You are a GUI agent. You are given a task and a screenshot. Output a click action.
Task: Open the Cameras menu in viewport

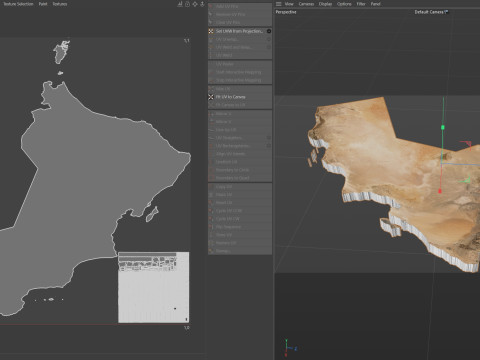(x=306, y=4)
